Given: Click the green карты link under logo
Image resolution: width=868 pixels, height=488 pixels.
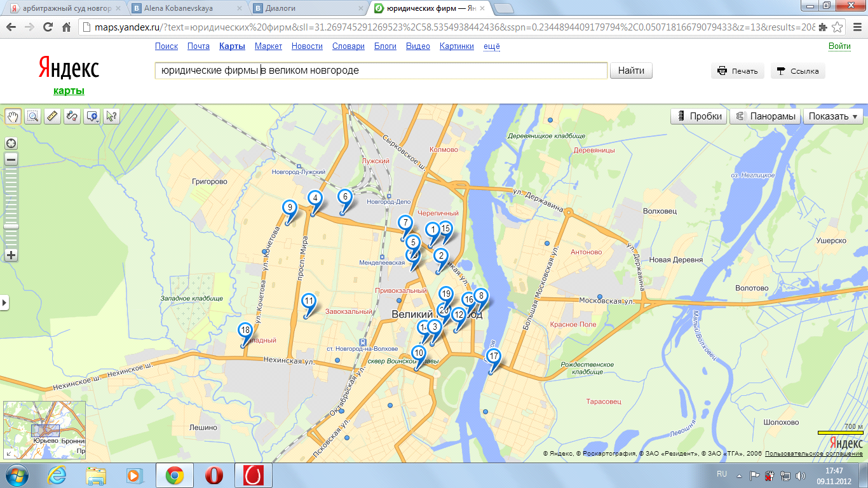Looking at the screenshot, I should tap(69, 91).
